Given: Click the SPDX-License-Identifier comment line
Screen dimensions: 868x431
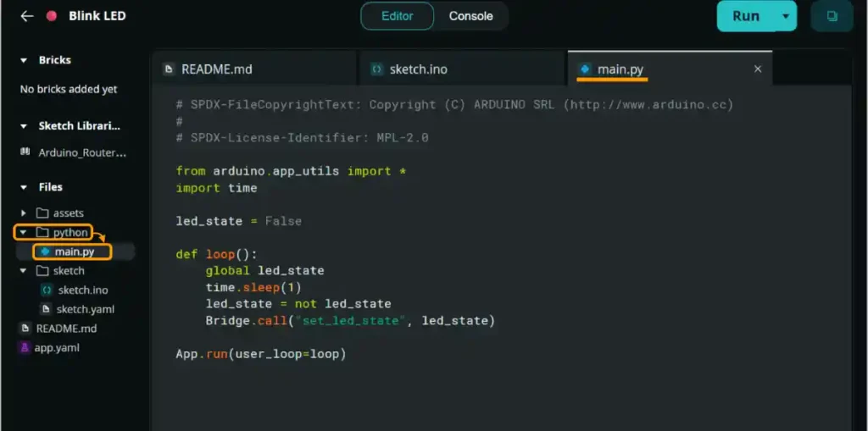Looking at the screenshot, I should 303,138.
